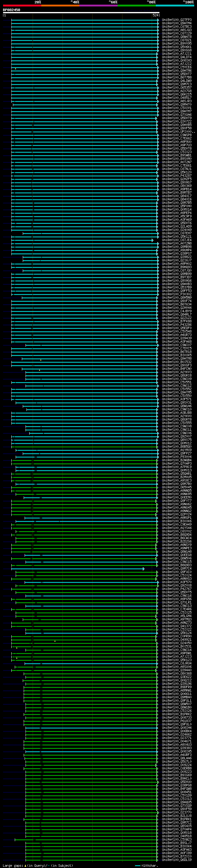Select hit UniRef100_A8SJQ3

coord(177,30)
